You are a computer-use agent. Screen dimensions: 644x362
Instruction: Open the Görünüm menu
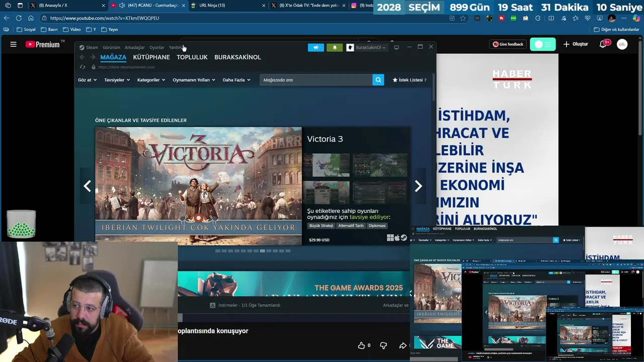coord(111,47)
